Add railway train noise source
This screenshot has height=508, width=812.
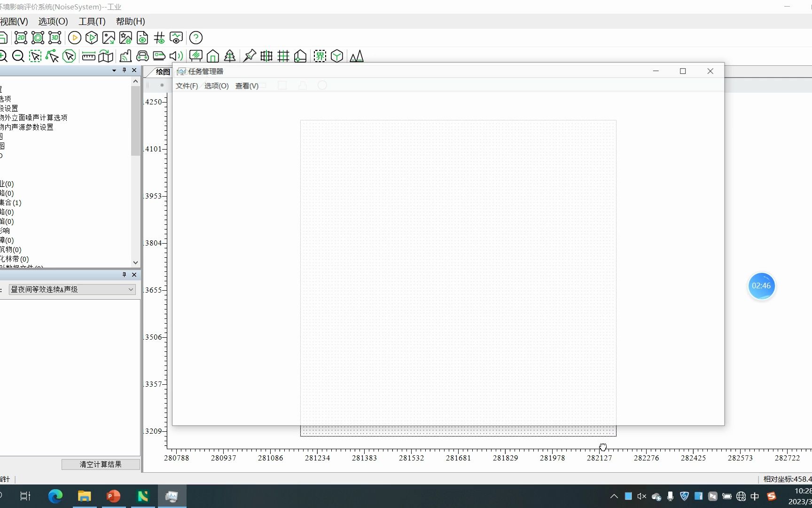click(x=159, y=56)
